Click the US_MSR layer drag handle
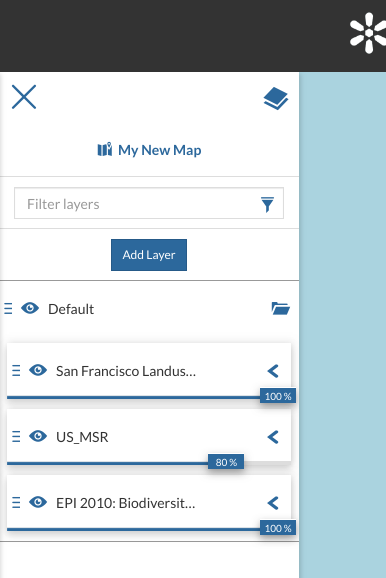386x578 pixels. click(16, 436)
